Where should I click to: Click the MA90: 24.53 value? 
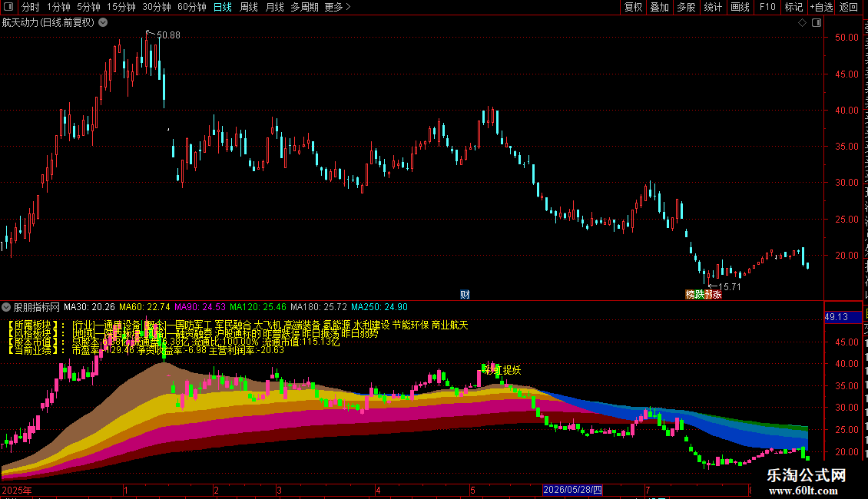[200, 307]
